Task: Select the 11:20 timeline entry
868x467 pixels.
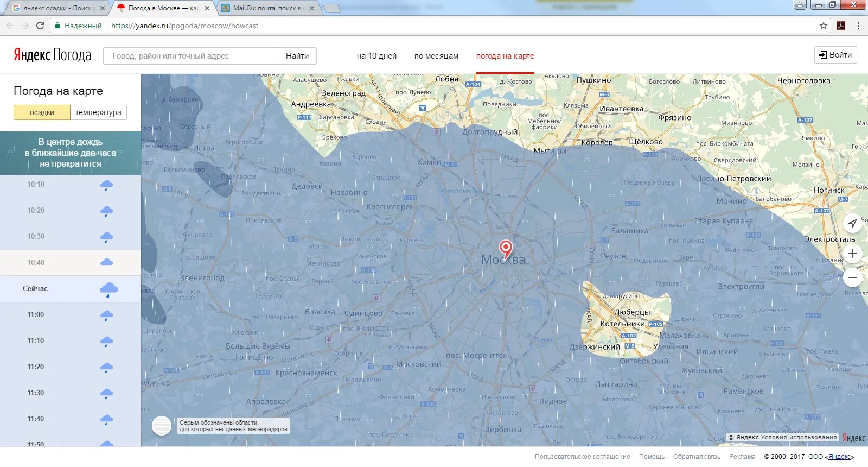Action: click(x=71, y=367)
